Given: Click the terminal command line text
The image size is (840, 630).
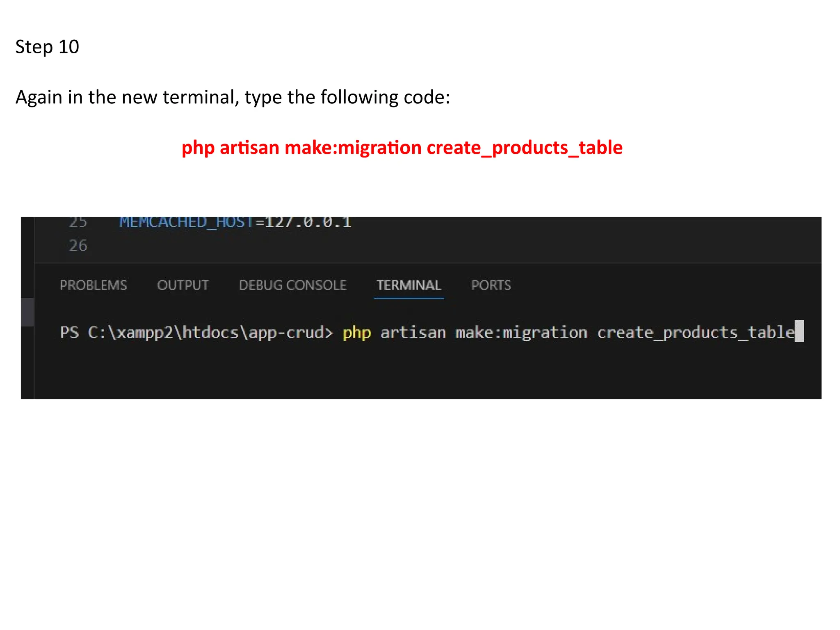Looking at the screenshot, I should point(569,332).
